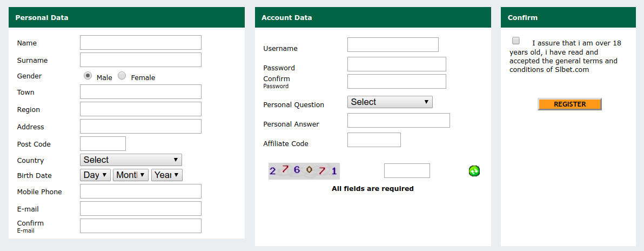Click the Affiliate Code field

374,140
